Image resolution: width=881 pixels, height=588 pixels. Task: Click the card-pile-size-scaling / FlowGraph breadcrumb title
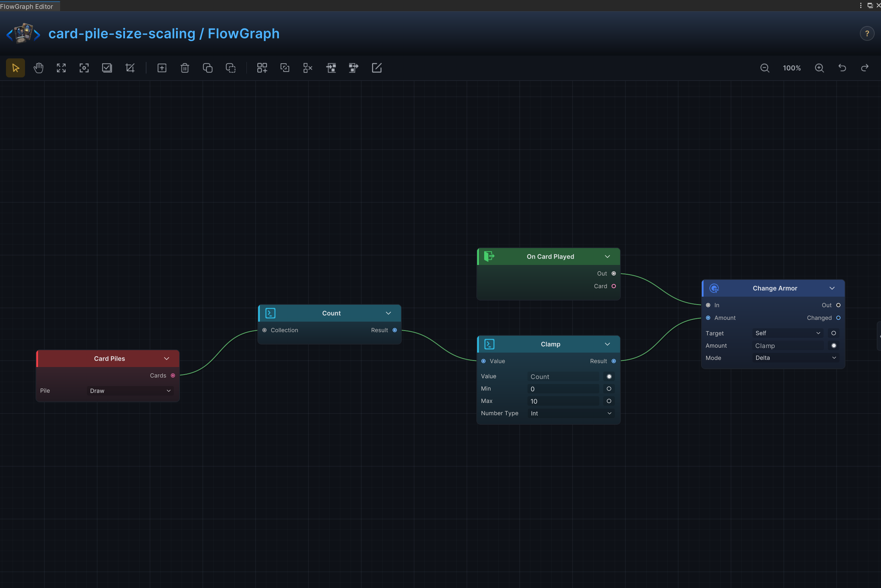164,34
